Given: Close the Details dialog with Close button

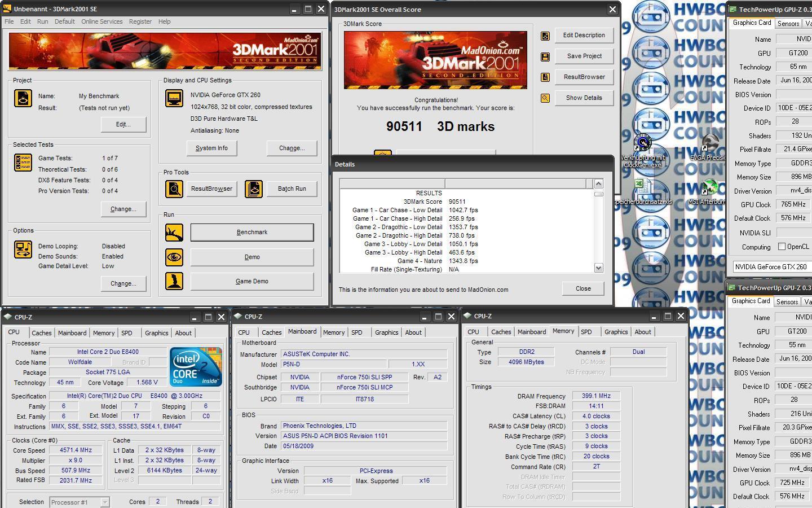Looking at the screenshot, I should click(583, 288).
